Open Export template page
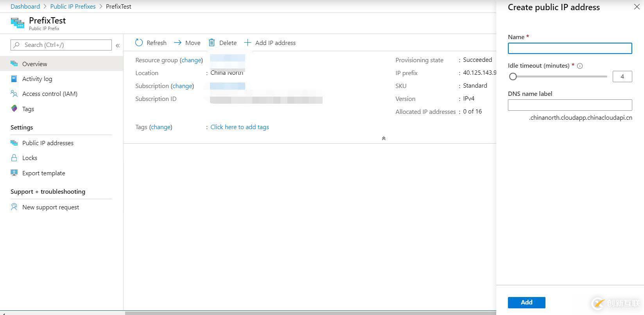This screenshot has width=644, height=315. tap(43, 173)
